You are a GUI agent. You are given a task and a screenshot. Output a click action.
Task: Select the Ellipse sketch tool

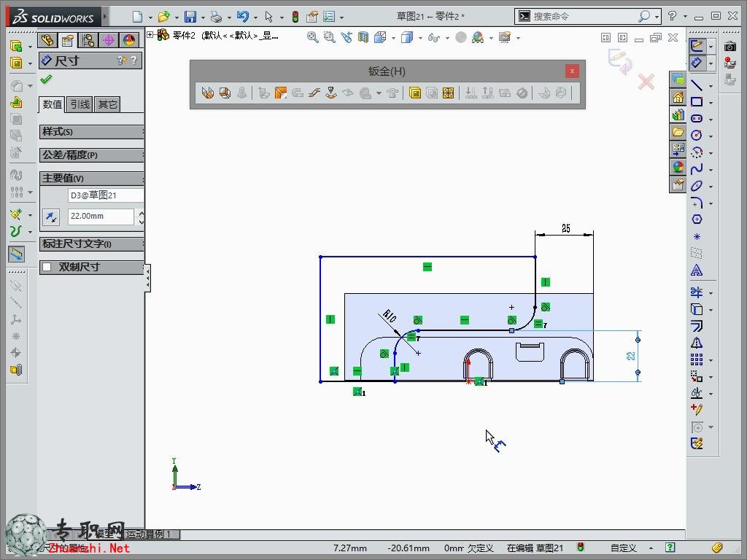click(x=697, y=186)
